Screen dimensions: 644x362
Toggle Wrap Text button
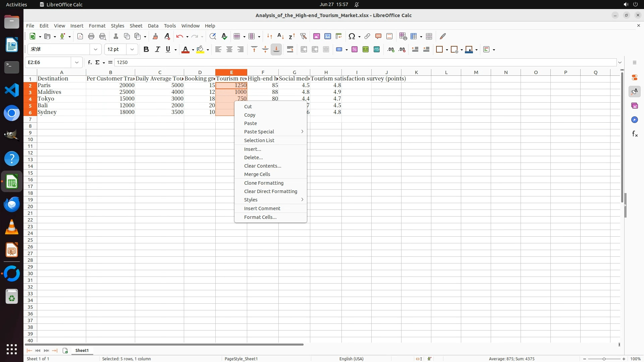[290, 50]
